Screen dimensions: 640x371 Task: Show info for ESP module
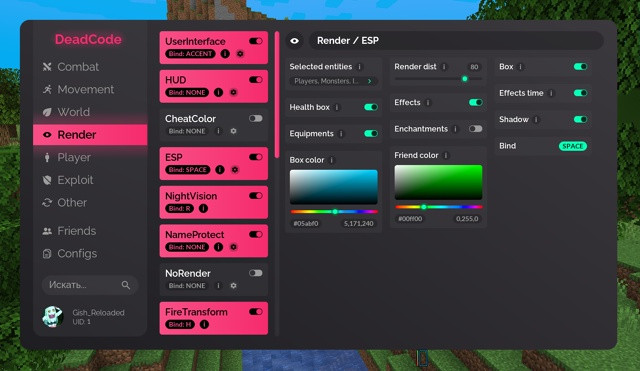point(220,170)
